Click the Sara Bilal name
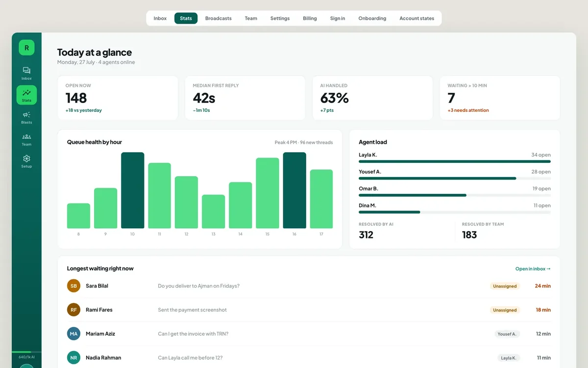The height and width of the screenshot is (368, 588). tap(97, 286)
